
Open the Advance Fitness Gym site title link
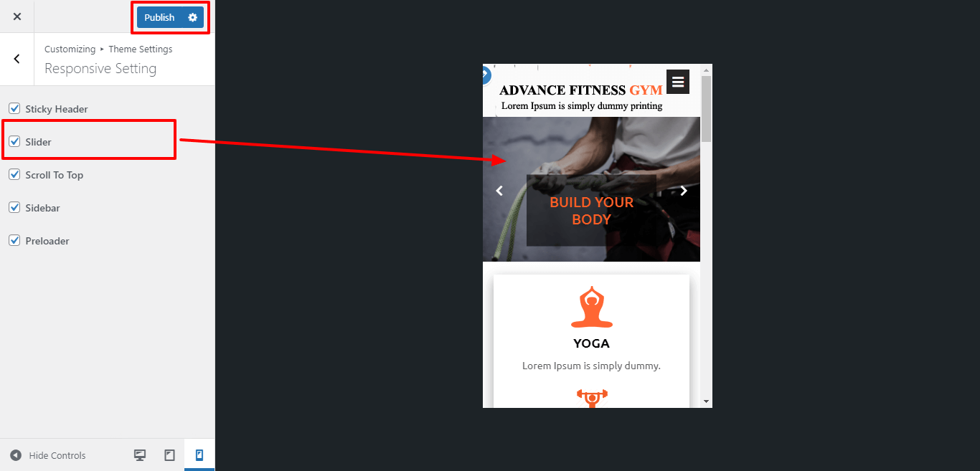(x=581, y=90)
